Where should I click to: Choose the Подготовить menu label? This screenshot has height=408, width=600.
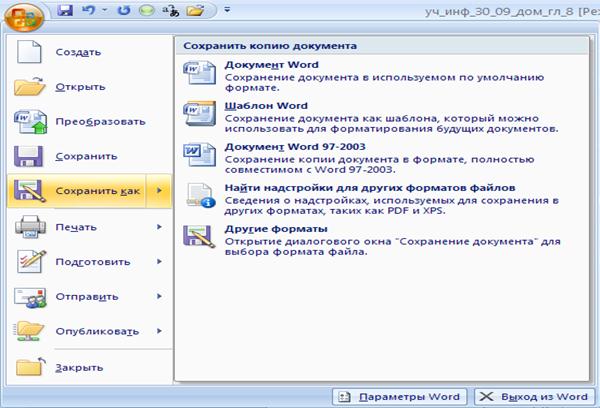[x=93, y=262]
